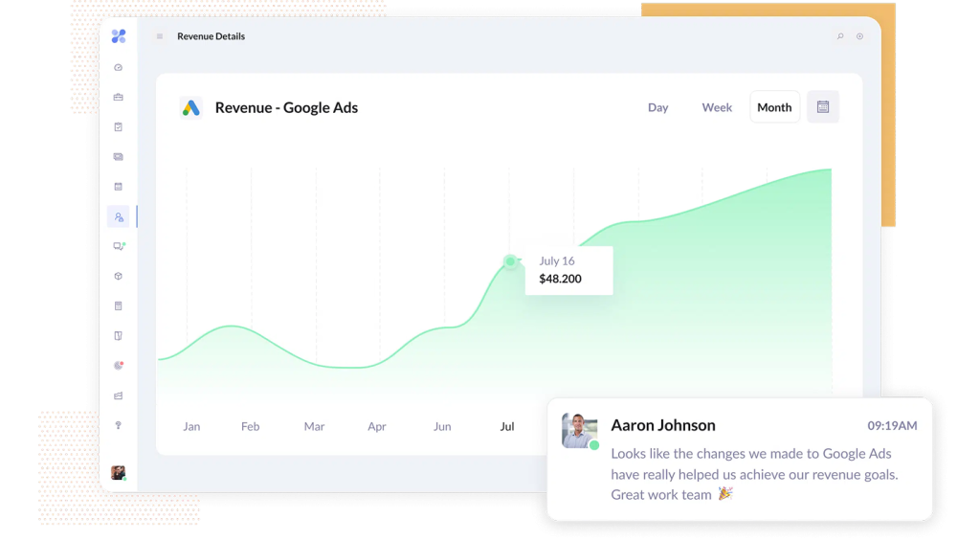Click the July 16 data point marker
The width and height of the screenshot is (980, 542).
510,261
